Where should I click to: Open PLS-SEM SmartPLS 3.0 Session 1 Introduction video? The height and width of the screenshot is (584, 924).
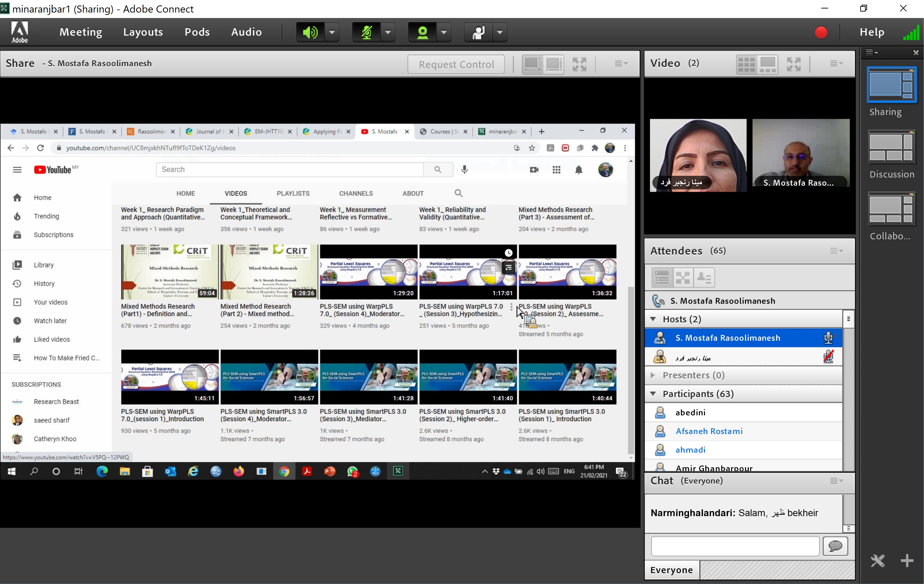pyautogui.click(x=568, y=377)
